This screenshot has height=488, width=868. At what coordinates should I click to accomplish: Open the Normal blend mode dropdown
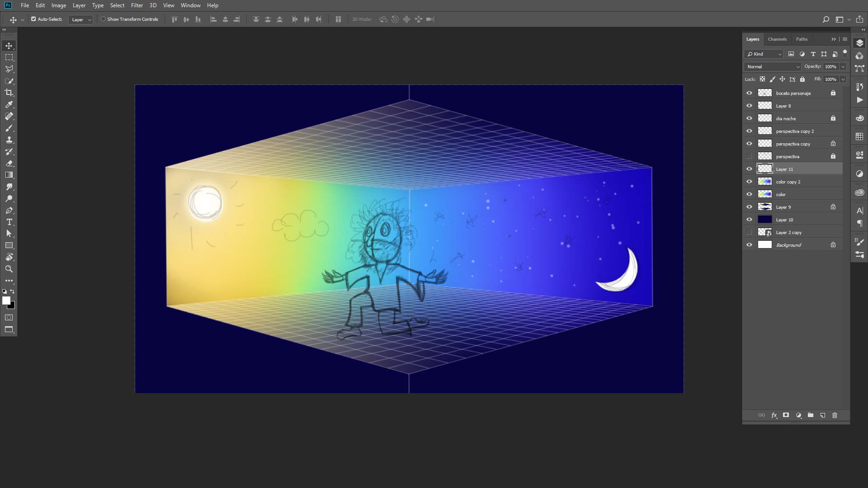point(773,66)
